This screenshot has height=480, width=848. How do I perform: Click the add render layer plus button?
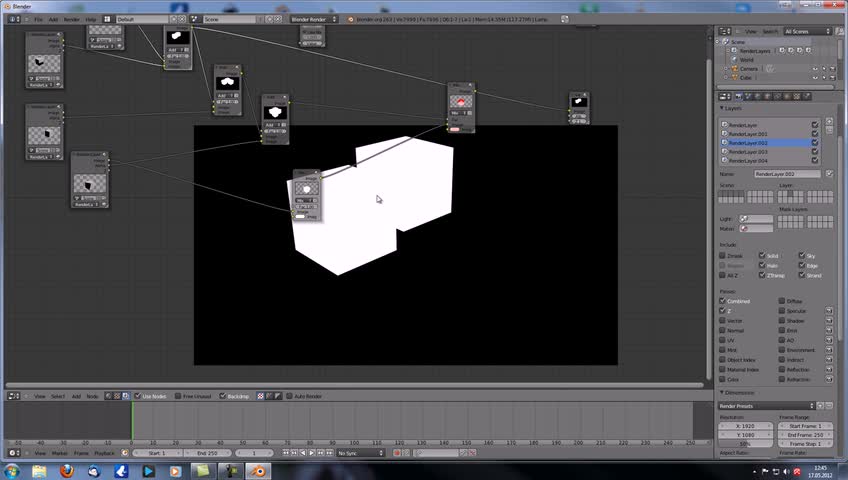click(829, 121)
